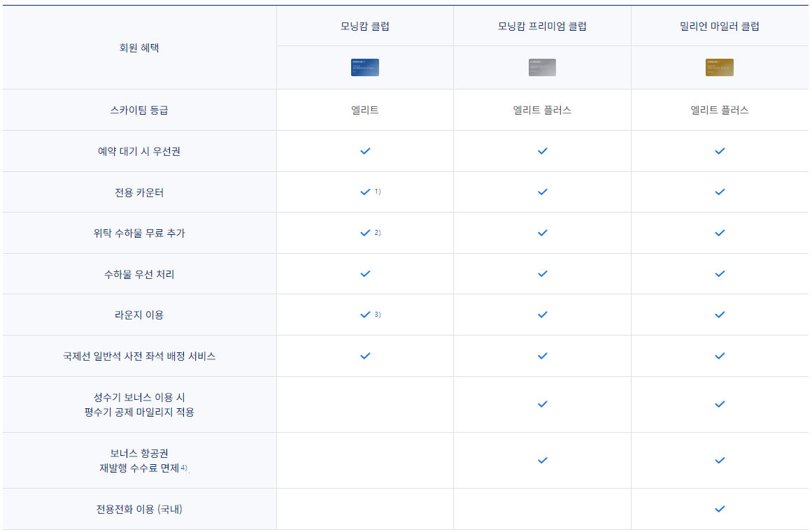The width and height of the screenshot is (812, 532).
Task: Toggle the 성수기 보너스 checkmark for 모닝캄 프리미엄 클럽
Action: [542, 404]
